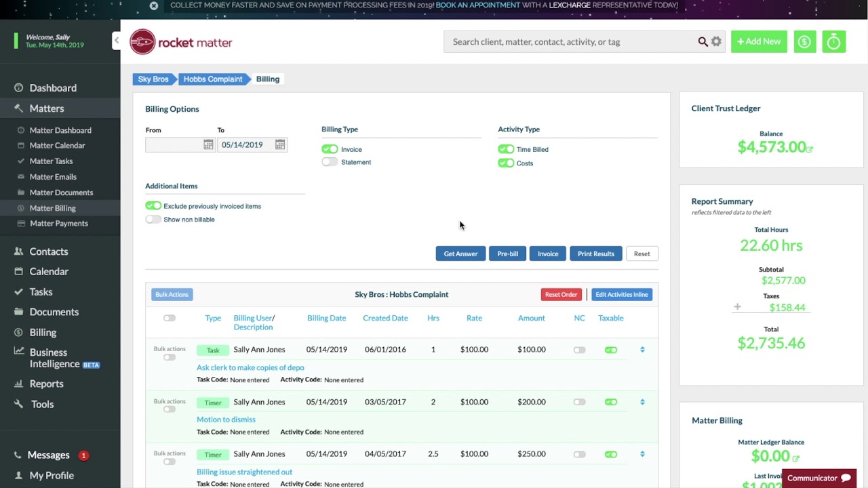The image size is (868, 488).
Task: Toggle the Time Billed activity type
Action: (x=506, y=149)
